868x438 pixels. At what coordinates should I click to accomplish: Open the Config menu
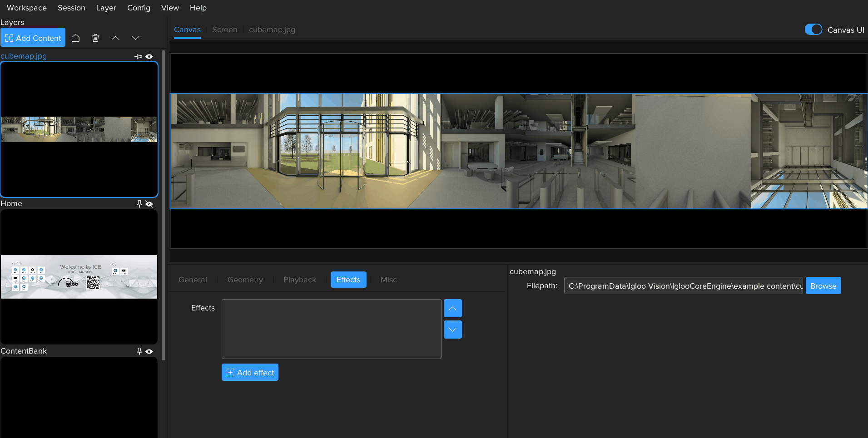click(139, 8)
